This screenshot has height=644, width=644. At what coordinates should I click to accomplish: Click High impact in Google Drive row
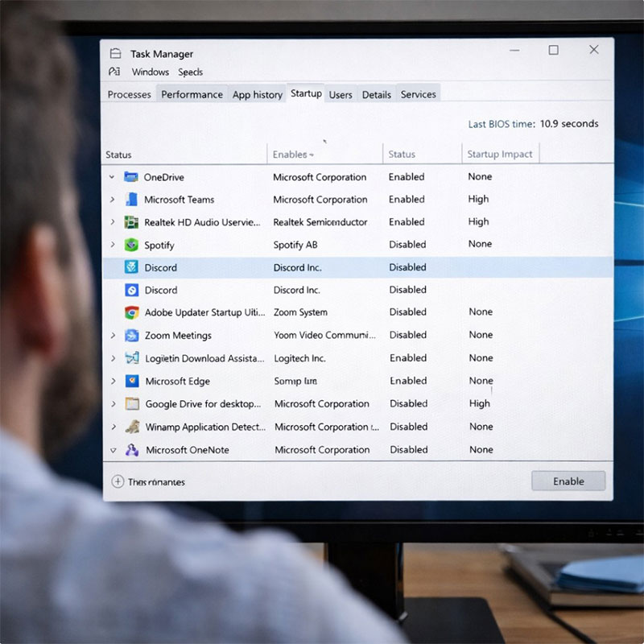[479, 404]
